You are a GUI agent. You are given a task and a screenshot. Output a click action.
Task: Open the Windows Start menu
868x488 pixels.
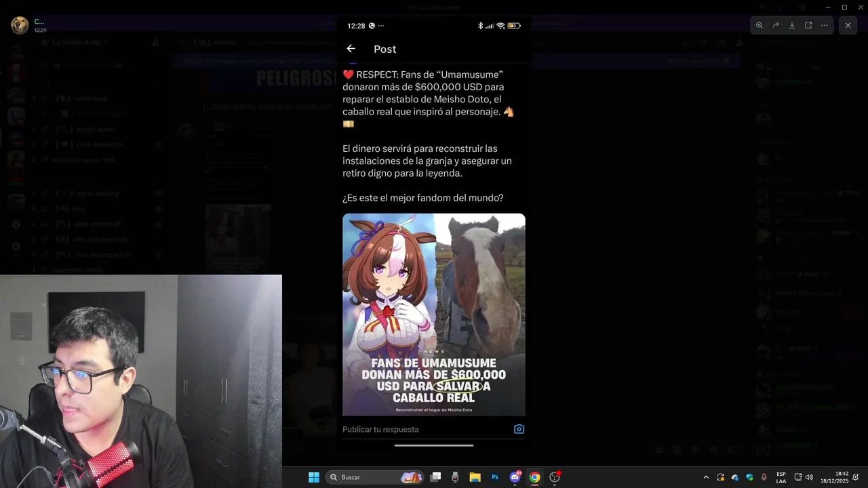coord(314,477)
